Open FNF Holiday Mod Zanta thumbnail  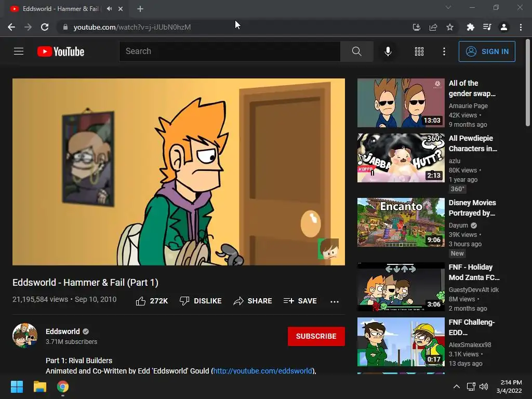(x=401, y=287)
